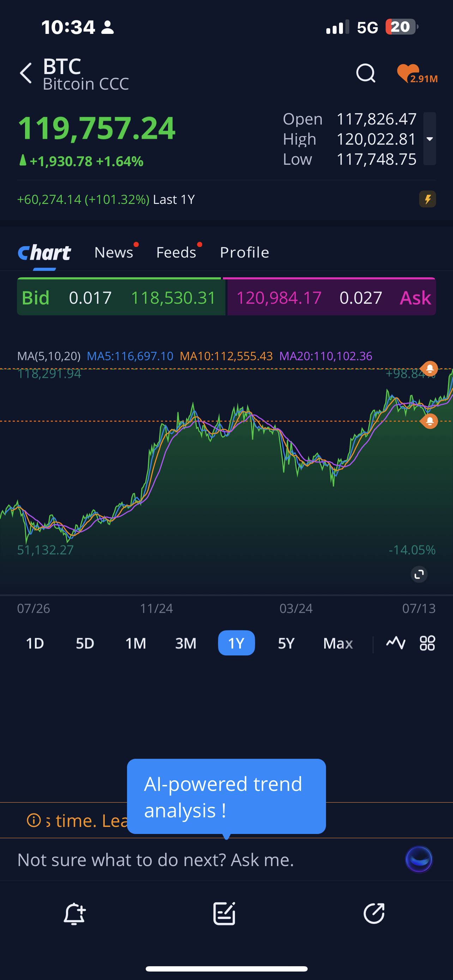Open the search magnifier icon
Screen dimensions: 453x980
pyautogui.click(x=366, y=73)
